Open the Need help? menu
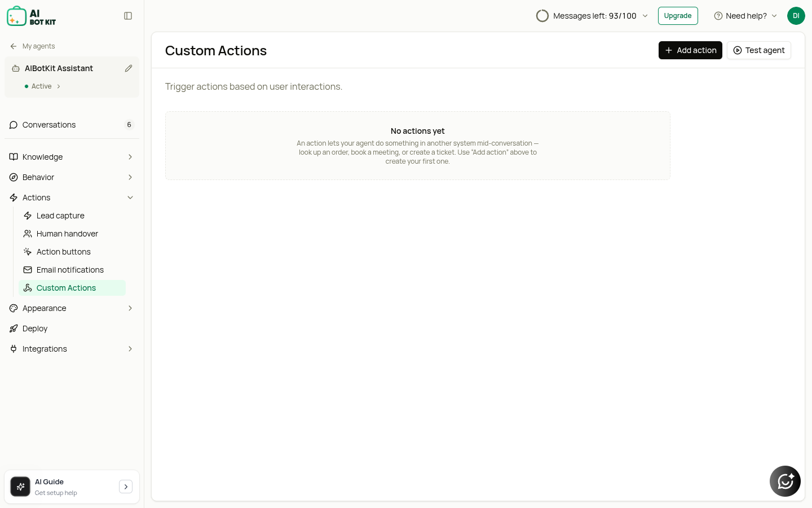This screenshot has width=812, height=508. pyautogui.click(x=745, y=16)
